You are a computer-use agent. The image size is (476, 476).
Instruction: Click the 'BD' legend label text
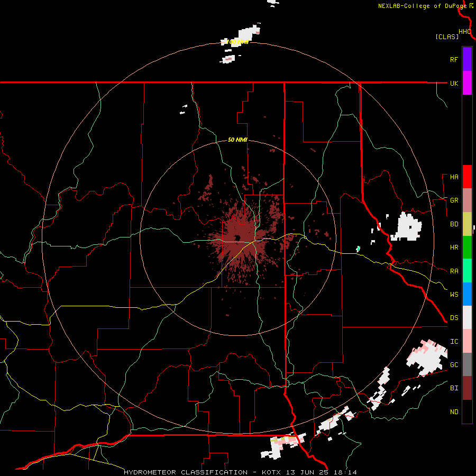coord(454,224)
